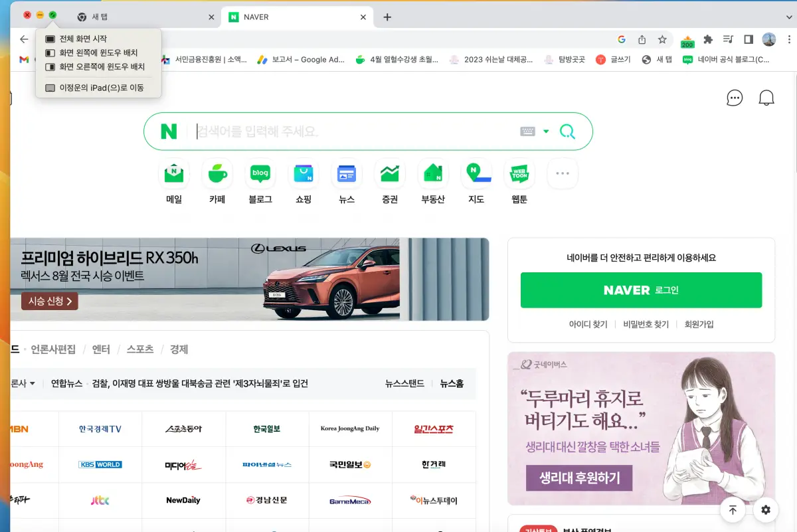
Task: Select the 경제 news category tab
Action: click(x=179, y=349)
